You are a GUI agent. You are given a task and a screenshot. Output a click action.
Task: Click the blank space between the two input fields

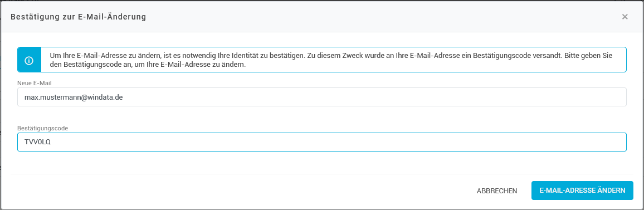click(321, 115)
